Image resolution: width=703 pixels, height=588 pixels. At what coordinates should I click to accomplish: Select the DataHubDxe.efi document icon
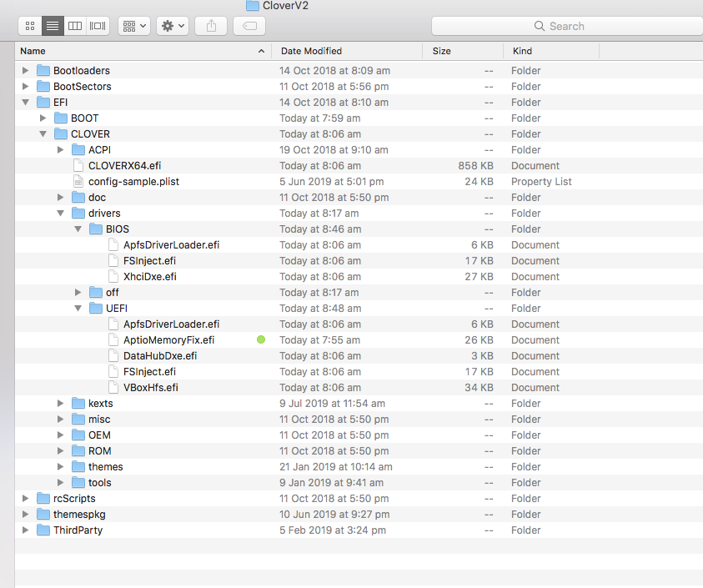click(x=113, y=355)
